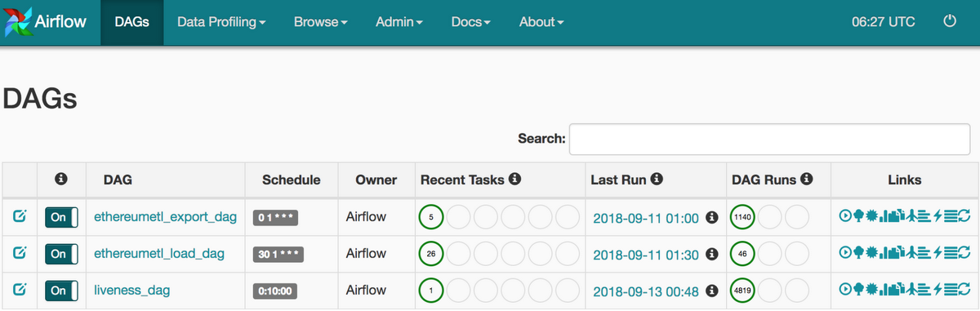Refresh ethereumetl_export_dag with the refresh icon
Image resolution: width=980 pixels, height=311 pixels.
pyautogui.click(x=964, y=216)
